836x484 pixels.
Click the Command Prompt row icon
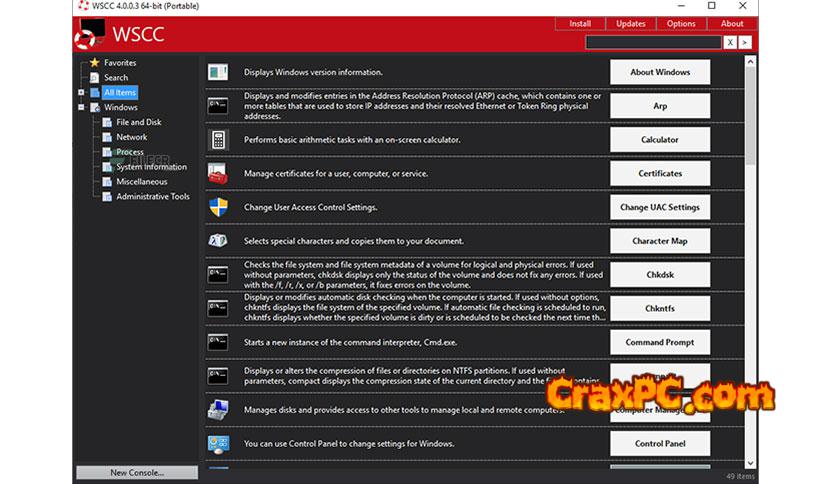coord(218,342)
